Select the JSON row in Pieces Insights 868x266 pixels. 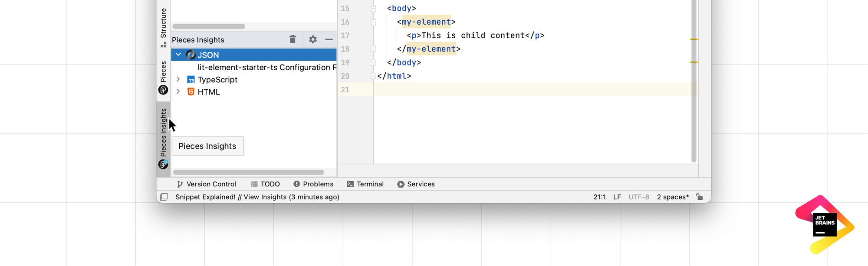click(x=254, y=55)
